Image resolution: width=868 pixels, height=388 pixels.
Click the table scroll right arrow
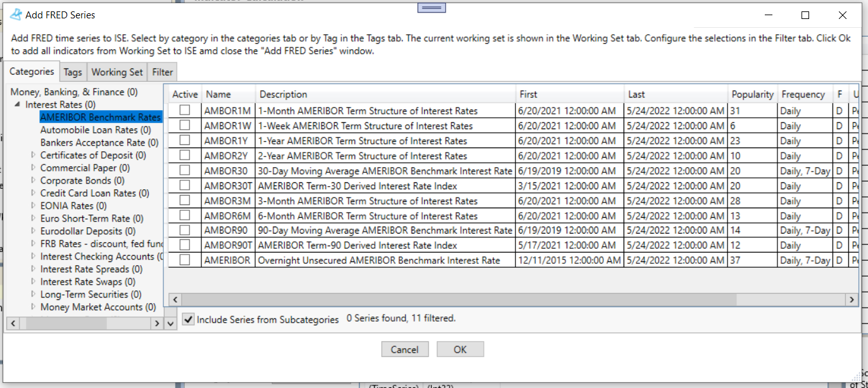(852, 299)
